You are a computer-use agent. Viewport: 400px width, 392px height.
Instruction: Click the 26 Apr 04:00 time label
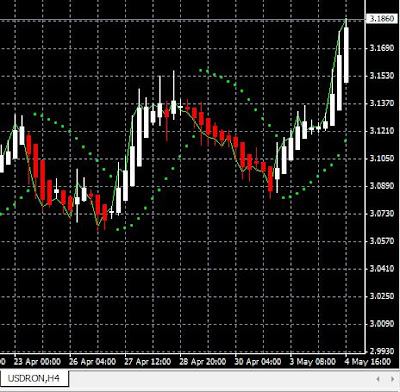pyautogui.click(x=93, y=362)
